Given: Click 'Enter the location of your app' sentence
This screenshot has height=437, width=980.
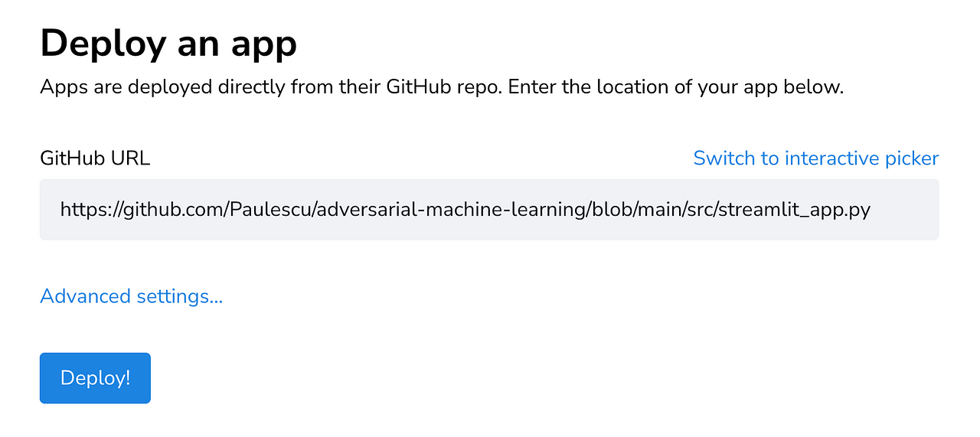Looking at the screenshot, I should pos(674,86).
